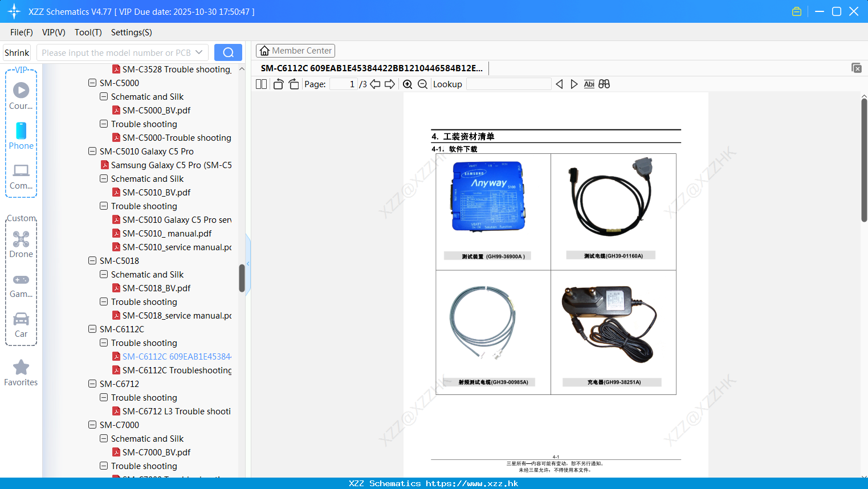The image size is (868, 489).
Task: Open Samsung Galaxy C5 Pro file
Action: pos(166,165)
